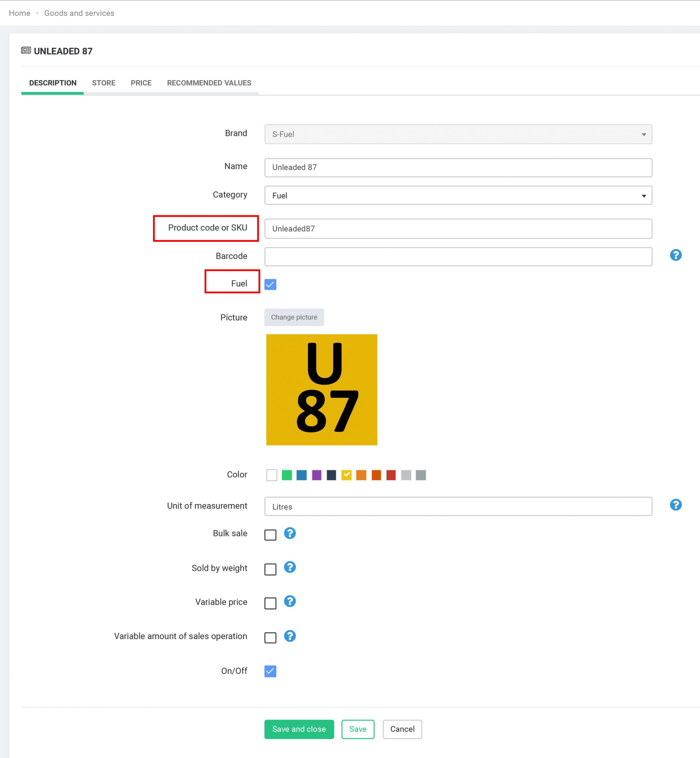Open the RECOMMENDED VALUES tab
This screenshot has width=700, height=758.
coord(209,83)
